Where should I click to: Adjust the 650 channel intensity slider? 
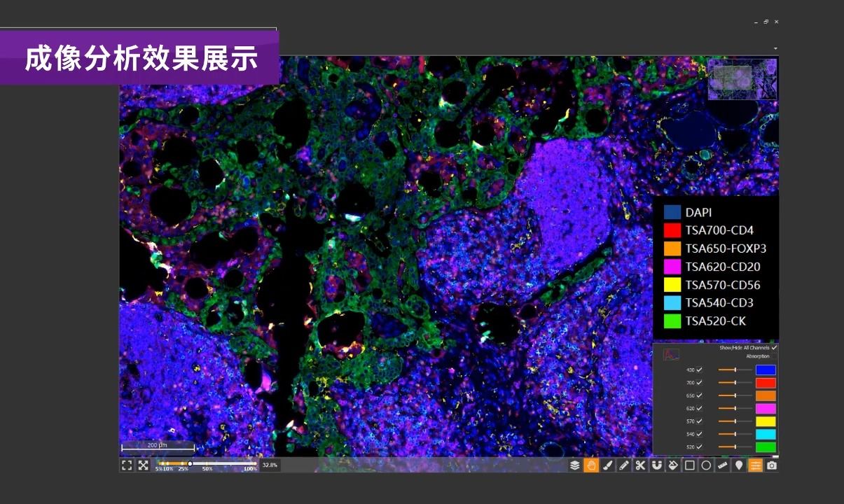click(735, 395)
